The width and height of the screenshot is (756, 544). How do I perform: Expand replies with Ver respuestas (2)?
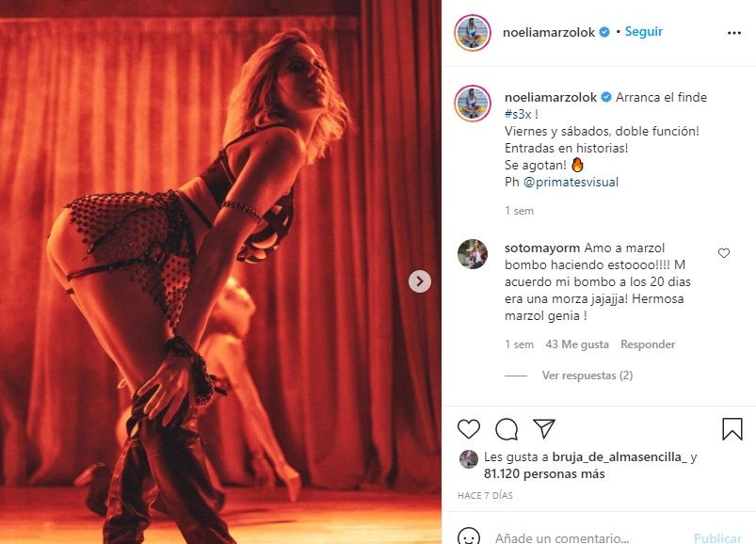587,376
